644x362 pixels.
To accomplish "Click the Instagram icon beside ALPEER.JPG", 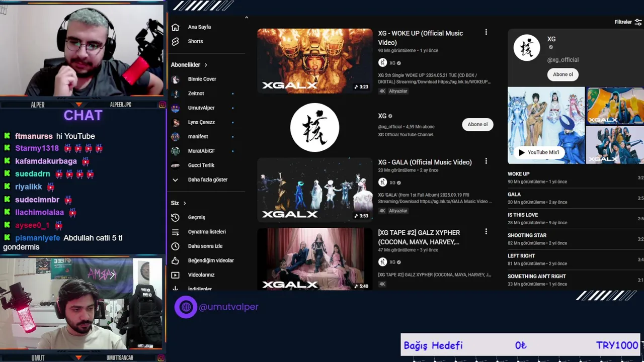I will coord(162,105).
